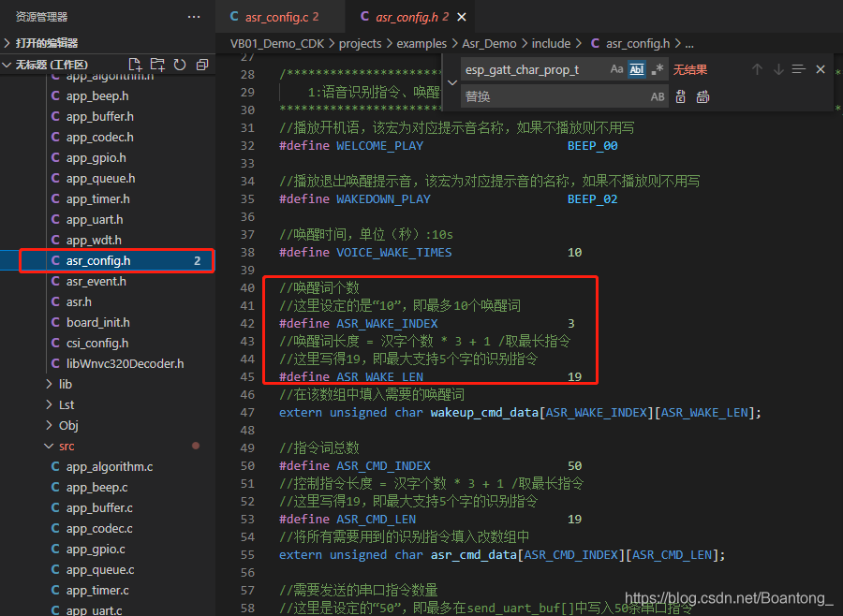Click asr_config.h breadcrumb segment
The height and width of the screenshot is (616, 843).
630,44
